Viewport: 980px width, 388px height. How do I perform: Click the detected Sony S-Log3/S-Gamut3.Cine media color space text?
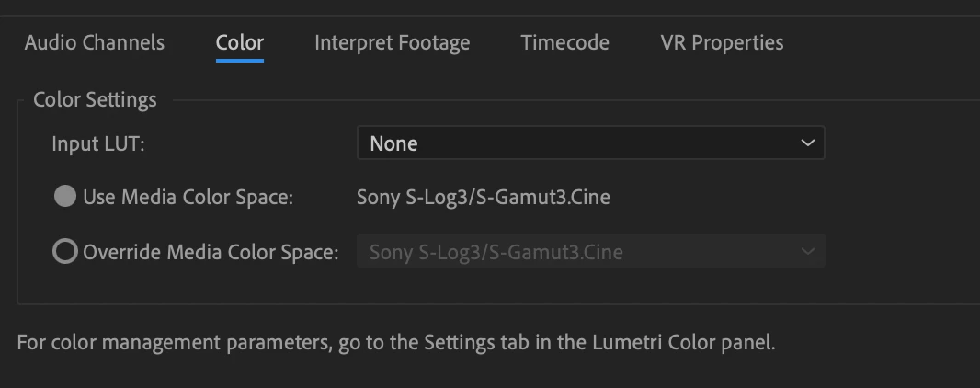(x=483, y=197)
